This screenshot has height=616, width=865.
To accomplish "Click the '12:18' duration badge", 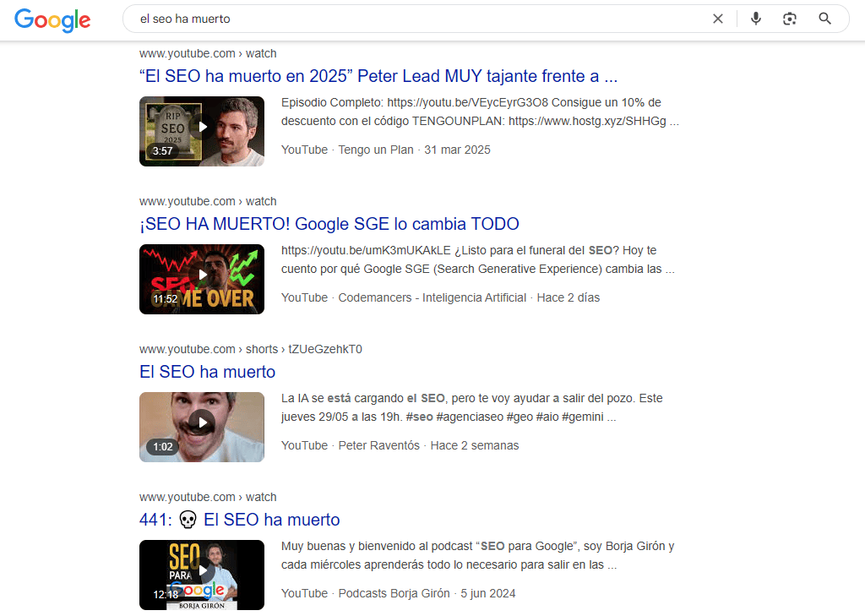I will 166,595.
